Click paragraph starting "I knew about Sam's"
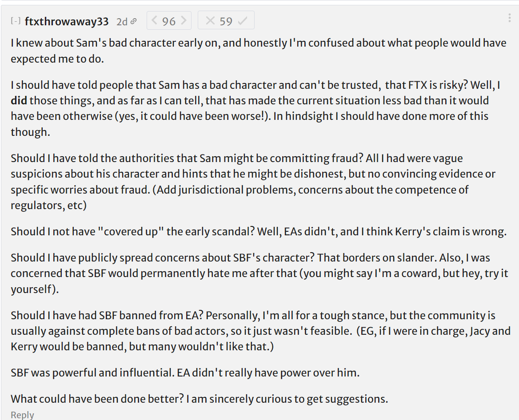The image size is (519, 420). 258,51
